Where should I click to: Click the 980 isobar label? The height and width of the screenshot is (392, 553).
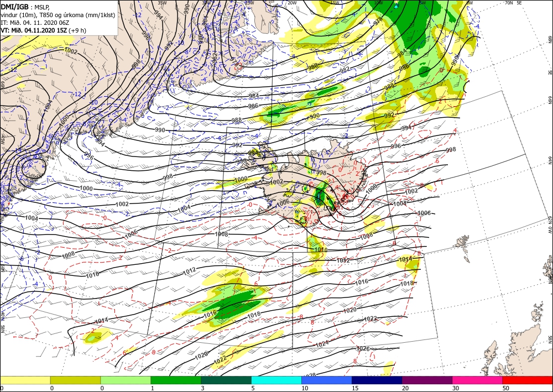click(x=312, y=66)
